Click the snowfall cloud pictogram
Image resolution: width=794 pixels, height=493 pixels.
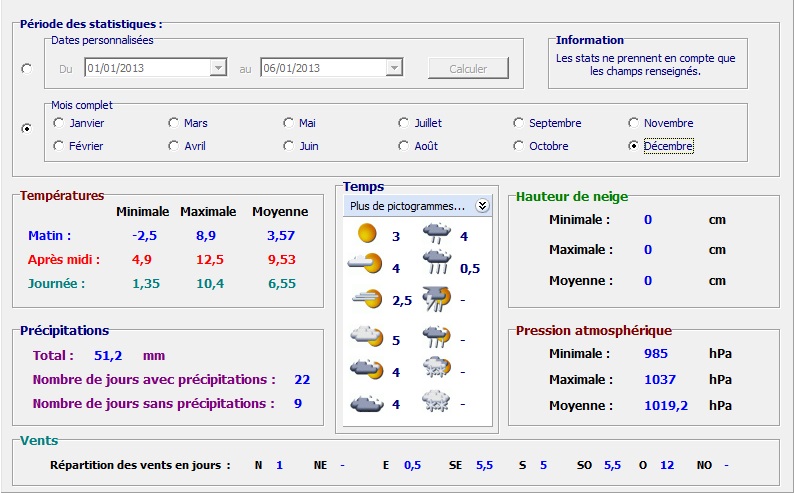pyautogui.click(x=436, y=401)
